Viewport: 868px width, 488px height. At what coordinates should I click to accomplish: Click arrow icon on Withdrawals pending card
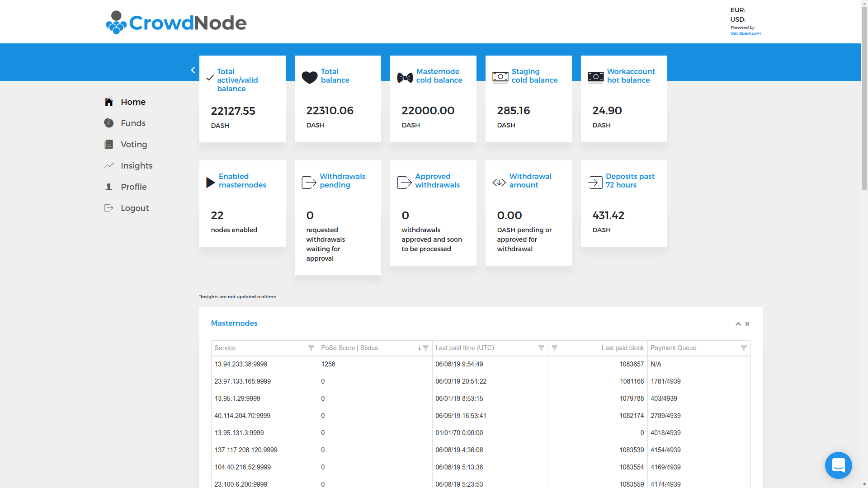(309, 182)
